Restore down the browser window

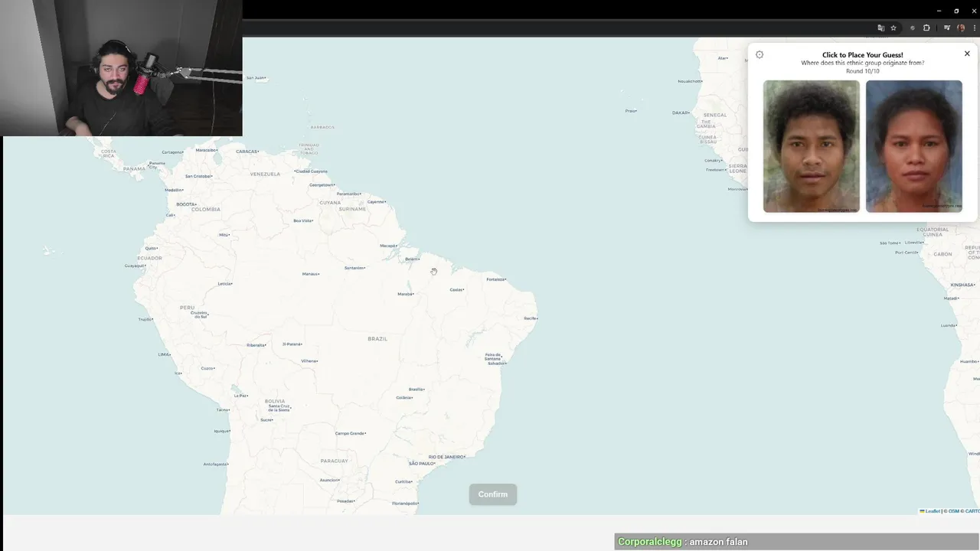956,11
